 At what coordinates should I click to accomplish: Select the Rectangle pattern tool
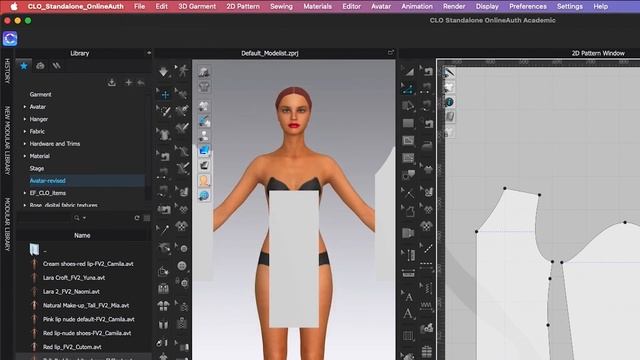click(x=408, y=123)
